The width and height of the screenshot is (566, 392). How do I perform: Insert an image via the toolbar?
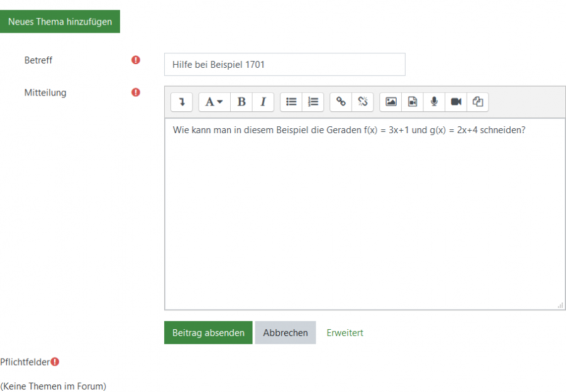click(x=391, y=102)
